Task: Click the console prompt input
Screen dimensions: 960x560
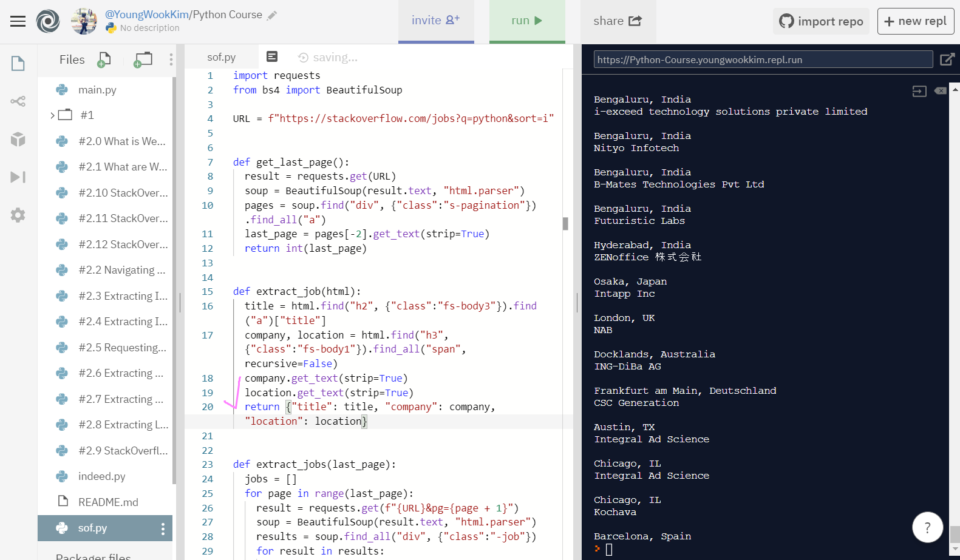Action: point(609,549)
